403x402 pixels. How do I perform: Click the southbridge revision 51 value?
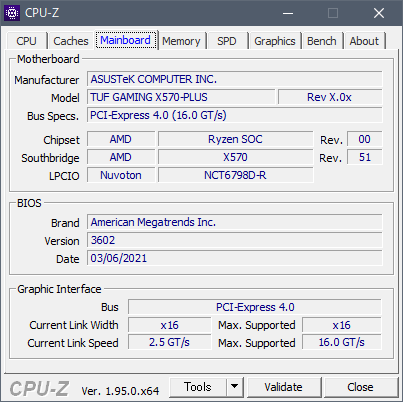(x=365, y=157)
